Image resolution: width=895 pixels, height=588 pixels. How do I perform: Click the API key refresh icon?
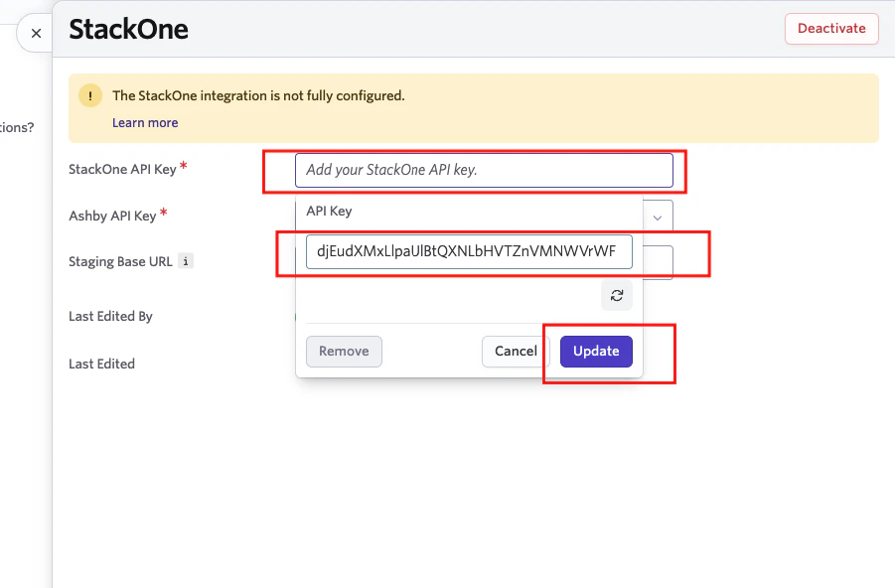(616, 295)
